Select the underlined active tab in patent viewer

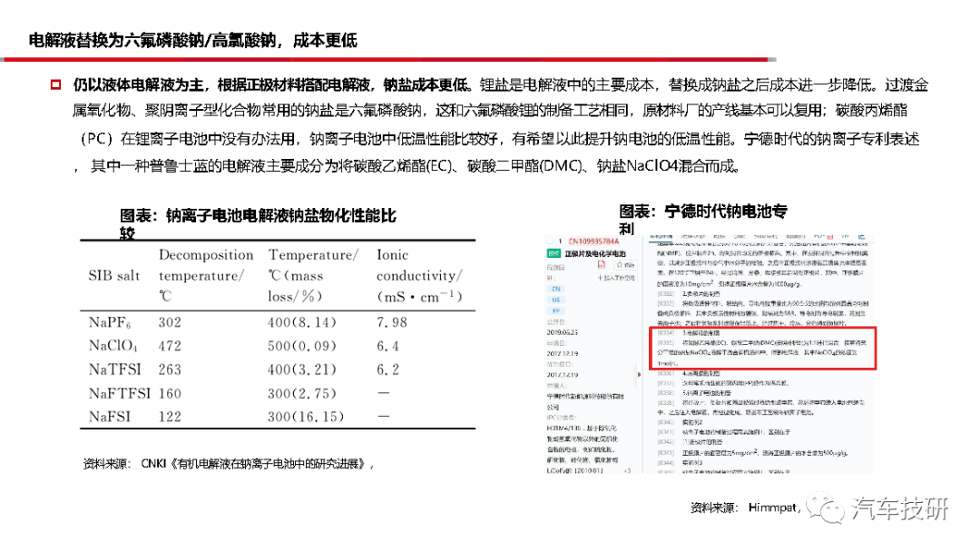coord(661,238)
